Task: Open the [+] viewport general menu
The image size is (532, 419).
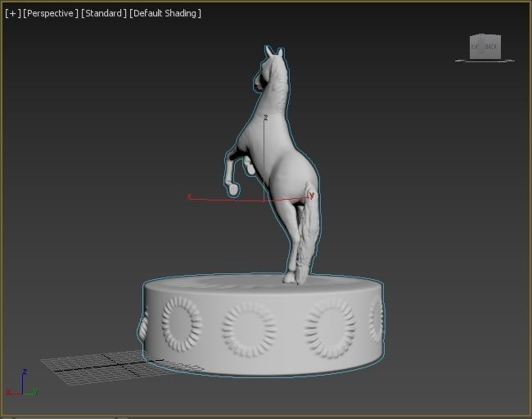Action: (13, 13)
